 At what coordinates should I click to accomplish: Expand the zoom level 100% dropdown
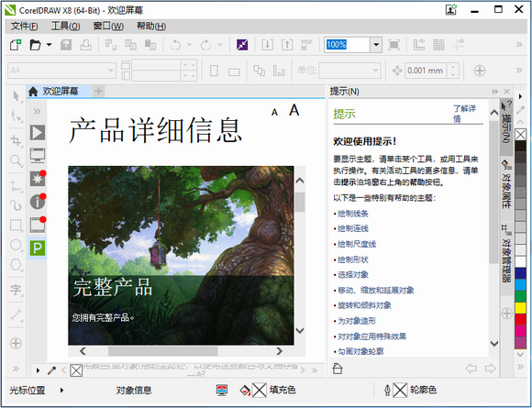376,45
